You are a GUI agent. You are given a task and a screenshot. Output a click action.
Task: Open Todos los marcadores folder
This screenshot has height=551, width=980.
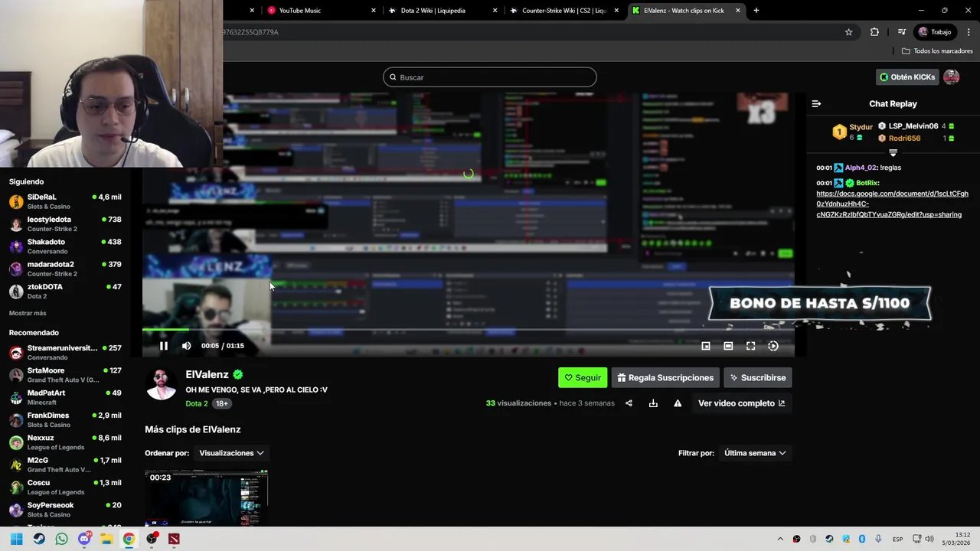(x=937, y=51)
